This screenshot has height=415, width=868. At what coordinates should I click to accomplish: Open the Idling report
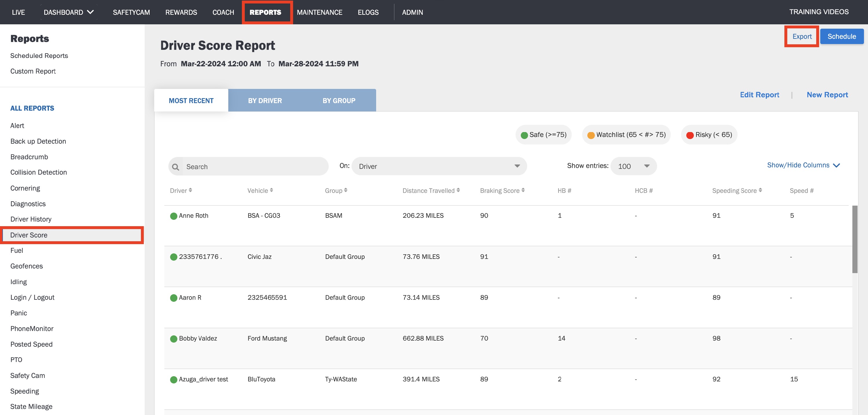19,282
